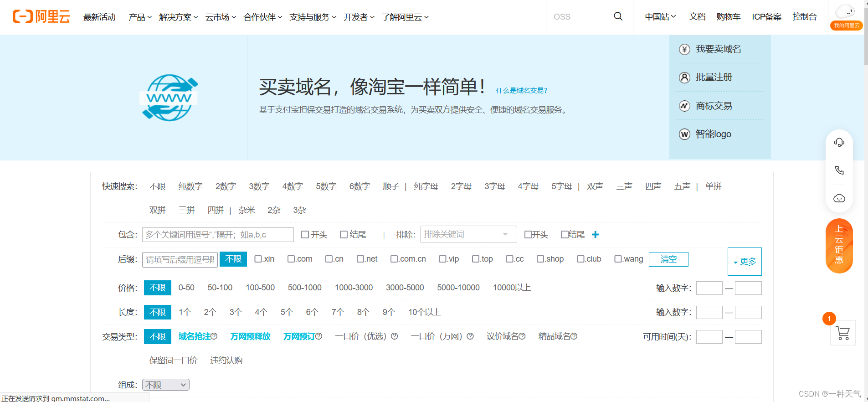Open 购物车 in the top nav
Screen dimensions: 868x402
pyautogui.click(x=728, y=16)
